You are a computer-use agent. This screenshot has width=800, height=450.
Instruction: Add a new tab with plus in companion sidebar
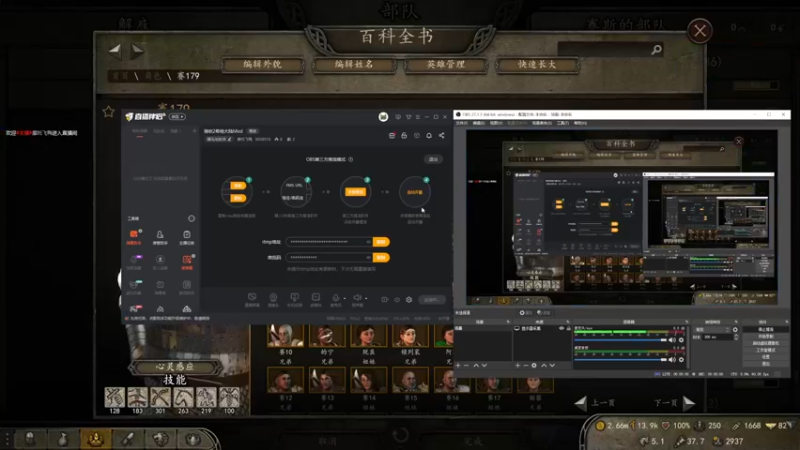point(194,131)
